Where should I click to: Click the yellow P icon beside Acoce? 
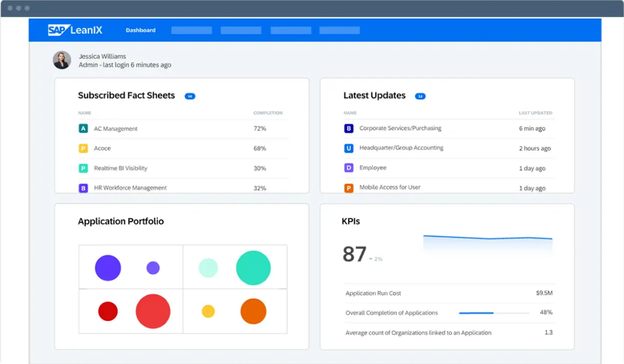click(83, 148)
